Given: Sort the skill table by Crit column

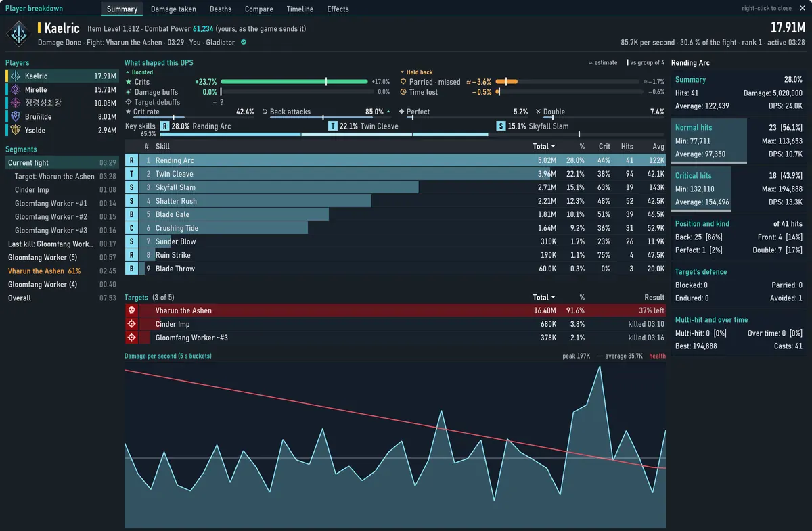Looking at the screenshot, I should (x=604, y=146).
